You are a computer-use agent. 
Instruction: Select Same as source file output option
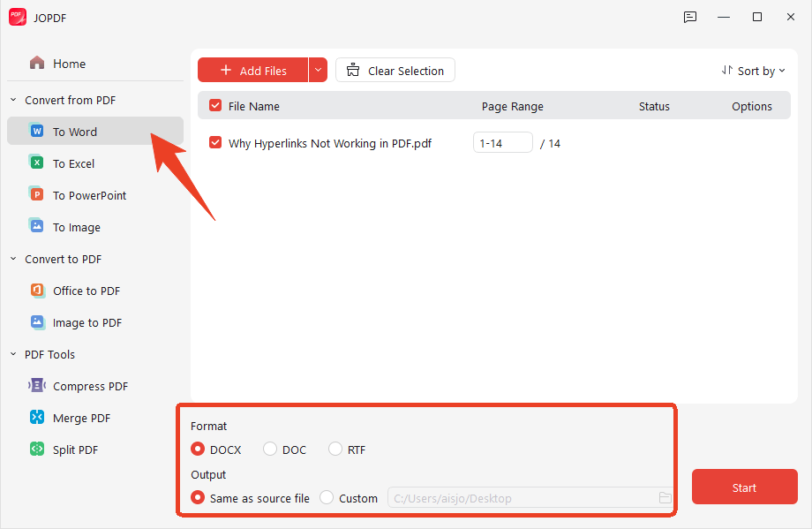pos(198,497)
